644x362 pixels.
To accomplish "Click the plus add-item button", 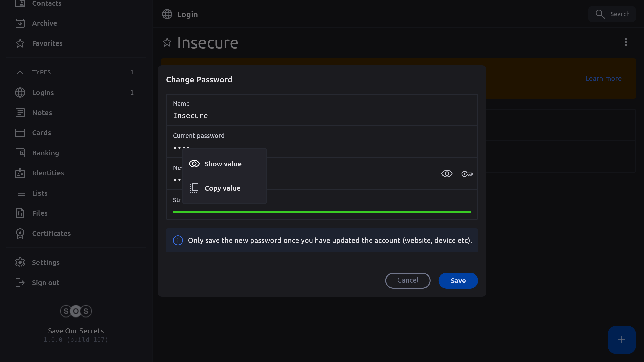I will click(x=622, y=340).
